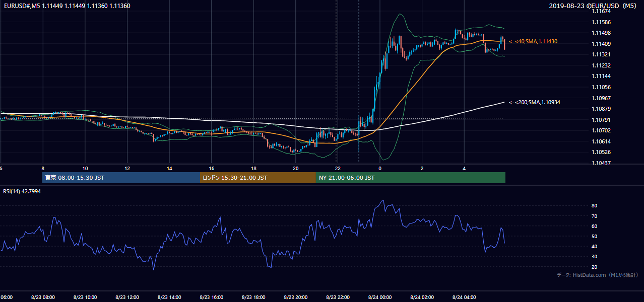Click the '2019-08-23 のEUR/USD (M5)' heading
This screenshot has height=302, width=644.
click(x=594, y=6)
